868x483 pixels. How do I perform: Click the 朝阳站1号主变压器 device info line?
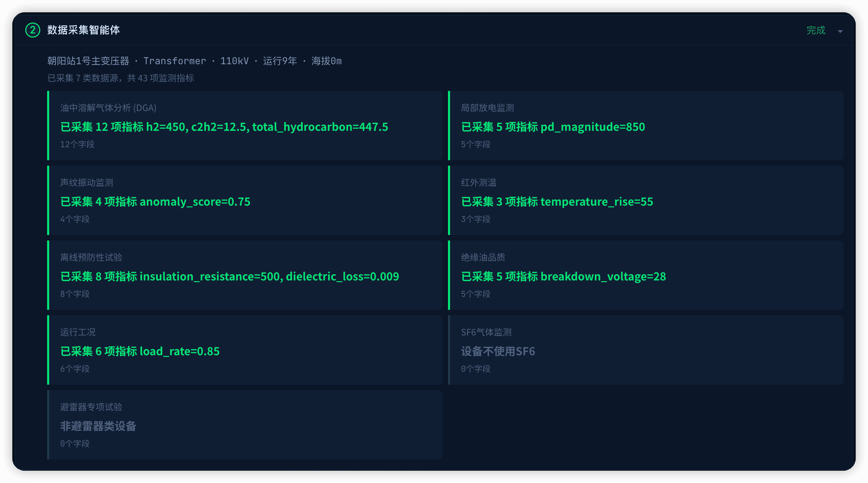(194, 61)
